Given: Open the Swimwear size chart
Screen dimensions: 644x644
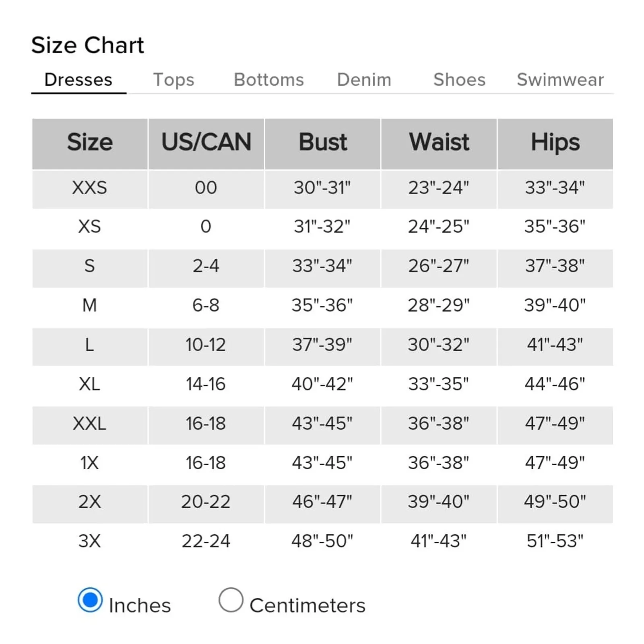Looking at the screenshot, I should pyautogui.click(x=560, y=80).
